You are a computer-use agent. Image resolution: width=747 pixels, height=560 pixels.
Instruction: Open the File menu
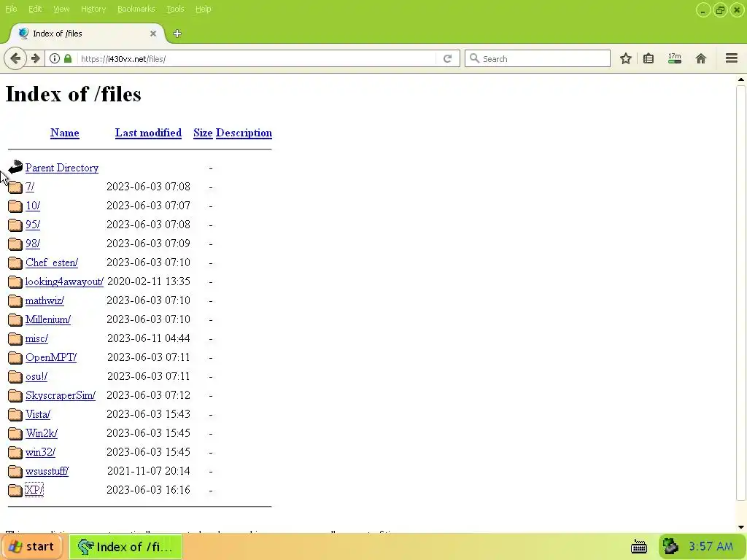[11, 9]
